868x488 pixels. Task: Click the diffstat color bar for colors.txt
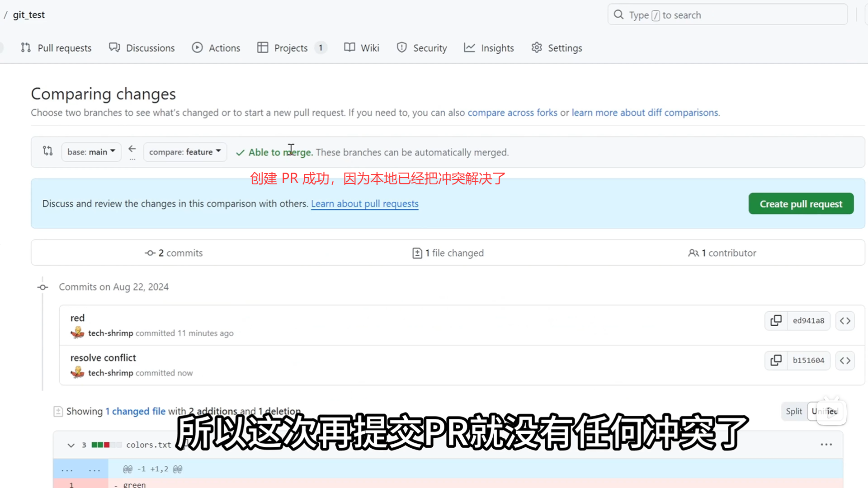coord(106,445)
